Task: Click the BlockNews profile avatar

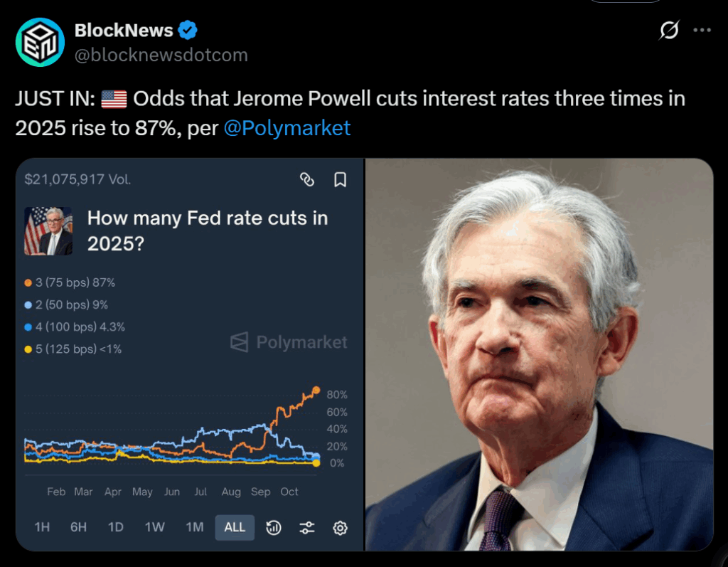Action: click(x=40, y=42)
